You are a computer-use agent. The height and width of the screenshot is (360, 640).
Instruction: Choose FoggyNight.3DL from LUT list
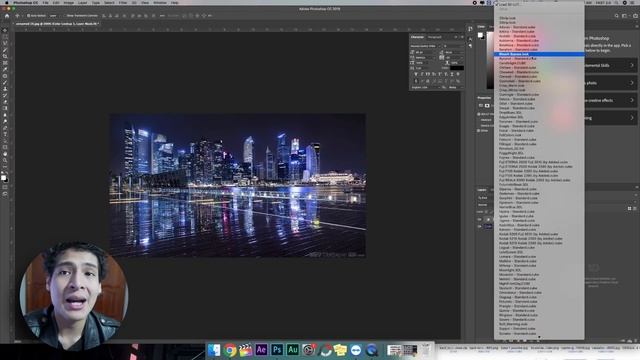click(539, 153)
